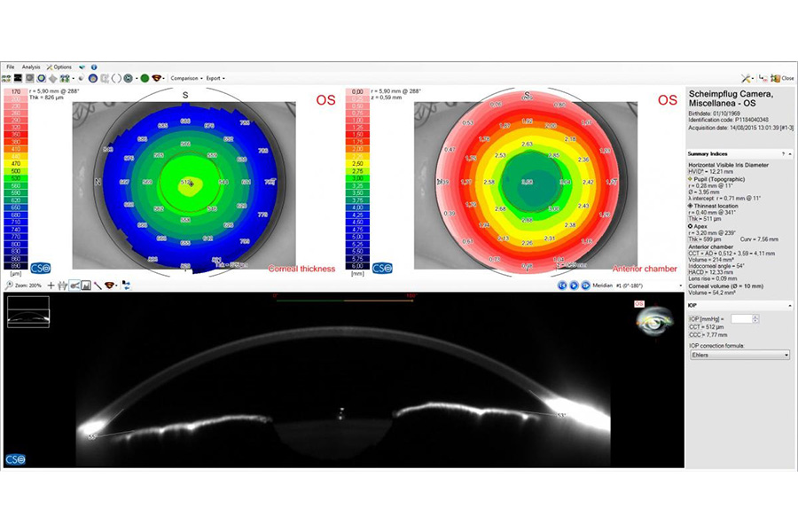This screenshot has width=798, height=532.
Task: Click the first toolbar icon with green eyes grid
Action: [x=6, y=78]
